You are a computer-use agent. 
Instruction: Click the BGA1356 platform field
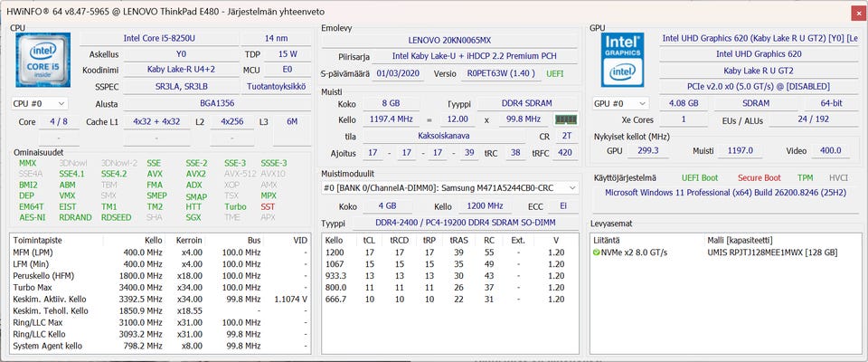click(x=216, y=104)
